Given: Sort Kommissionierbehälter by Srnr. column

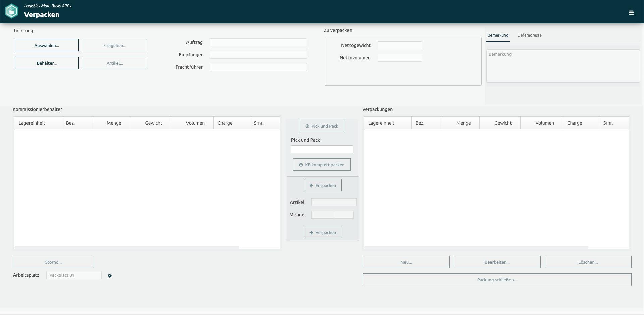Looking at the screenshot, I should [265, 123].
